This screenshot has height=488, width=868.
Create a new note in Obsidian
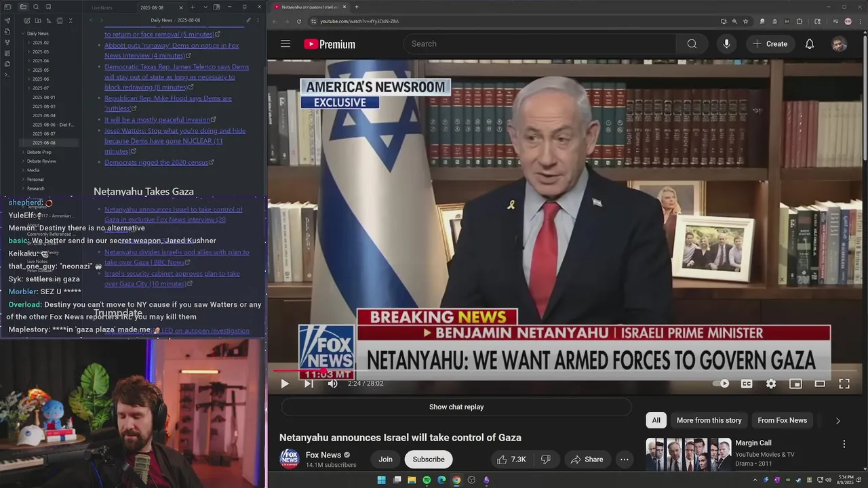[26, 20]
